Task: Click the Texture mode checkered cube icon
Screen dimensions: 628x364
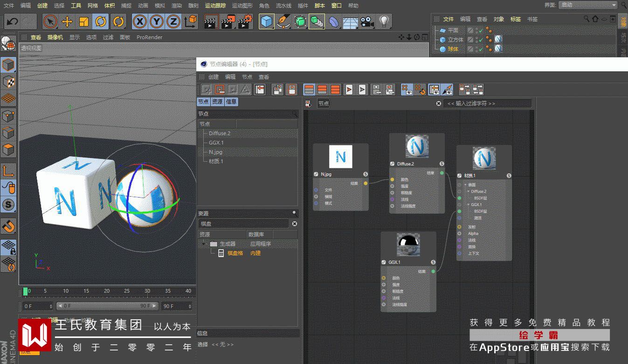Action: (8, 82)
